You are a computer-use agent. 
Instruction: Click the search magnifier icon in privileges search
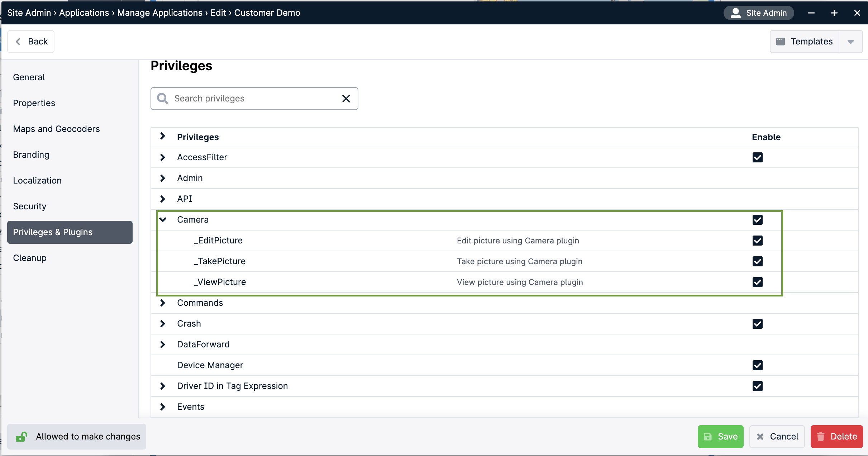pos(163,98)
